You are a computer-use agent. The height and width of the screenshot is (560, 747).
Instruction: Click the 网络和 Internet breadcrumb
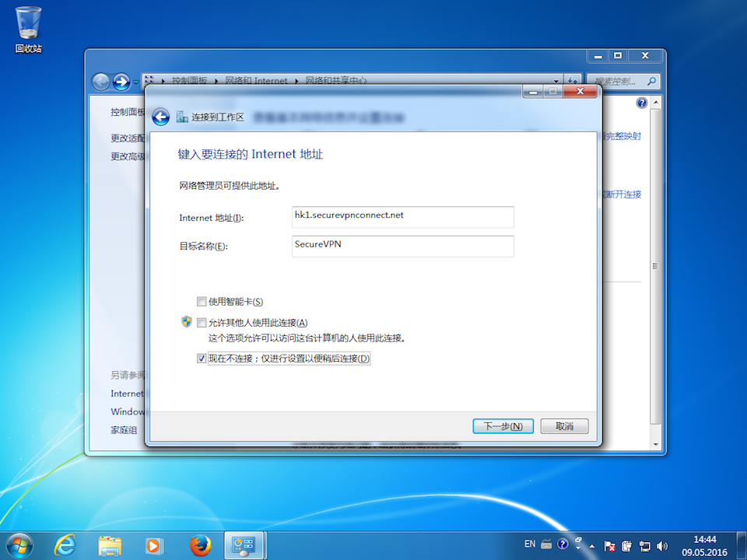click(x=256, y=80)
